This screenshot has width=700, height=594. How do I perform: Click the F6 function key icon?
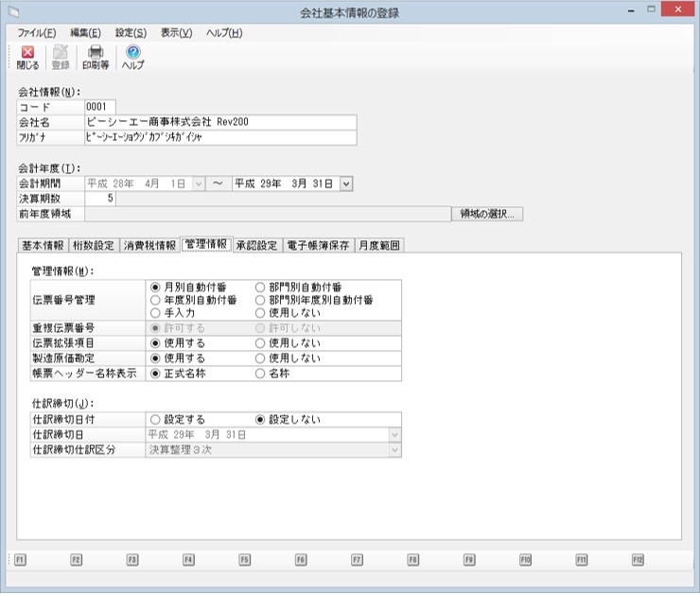pyautogui.click(x=301, y=560)
